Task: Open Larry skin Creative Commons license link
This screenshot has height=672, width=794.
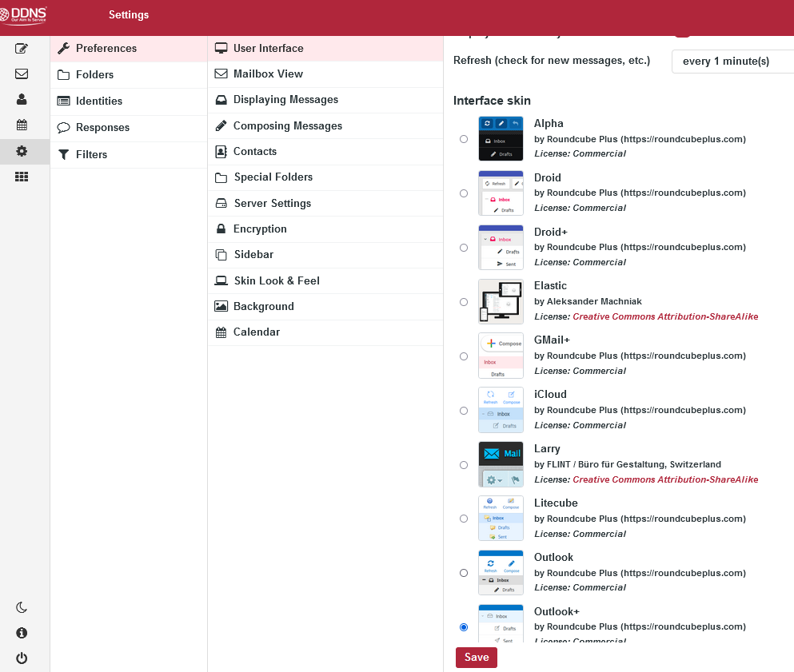Action: [x=665, y=479]
